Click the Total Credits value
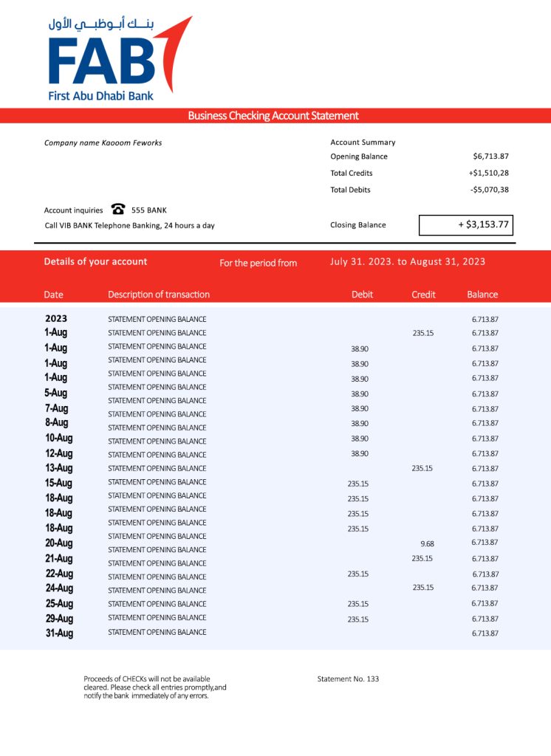The width and height of the screenshot is (551, 756). (x=488, y=173)
